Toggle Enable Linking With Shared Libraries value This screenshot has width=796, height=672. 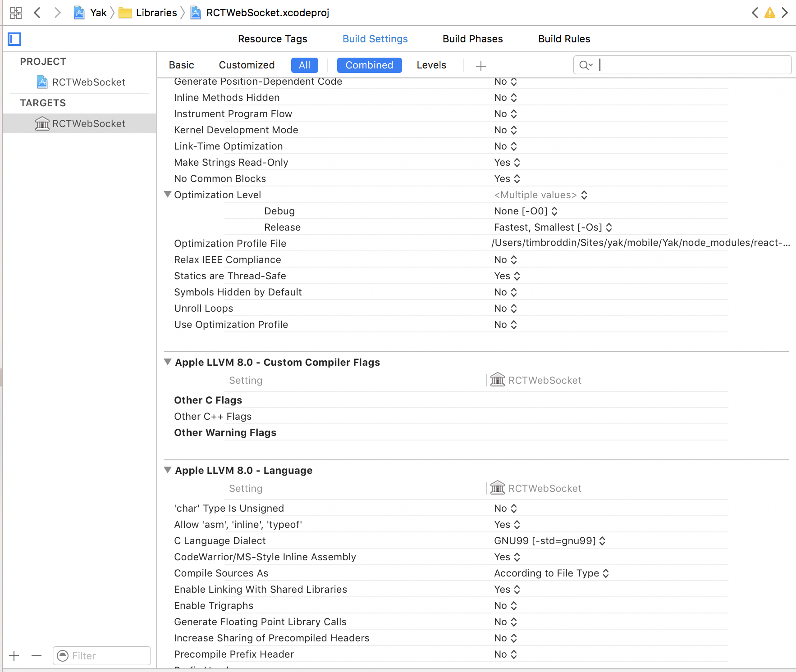[x=507, y=590]
